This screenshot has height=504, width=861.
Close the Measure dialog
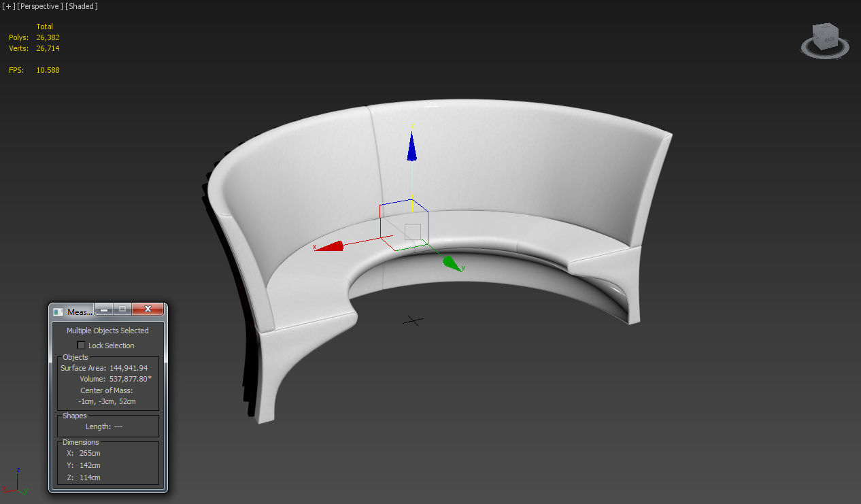click(x=148, y=309)
